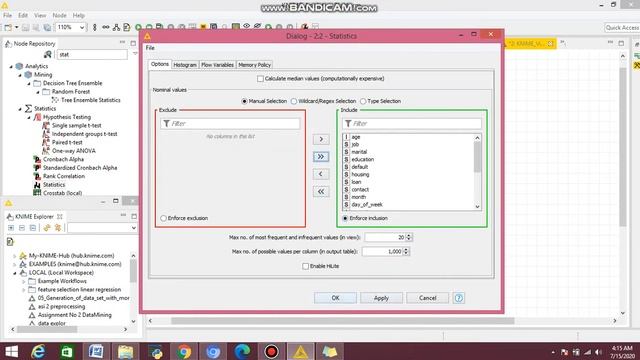The image size is (640, 360).
Task: Select Independent groups t-test node icon
Action: click(46, 134)
